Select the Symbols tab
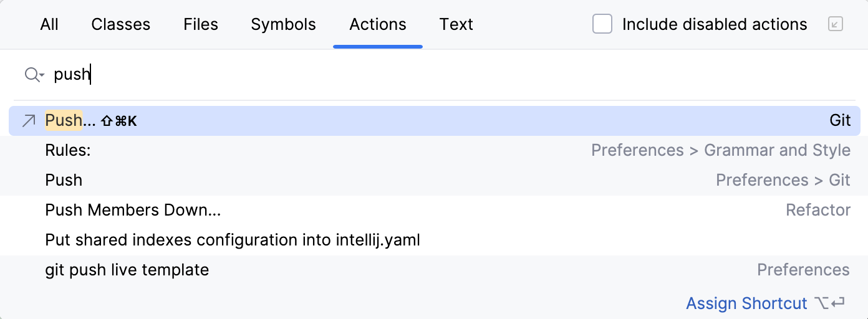The image size is (868, 319). [283, 24]
